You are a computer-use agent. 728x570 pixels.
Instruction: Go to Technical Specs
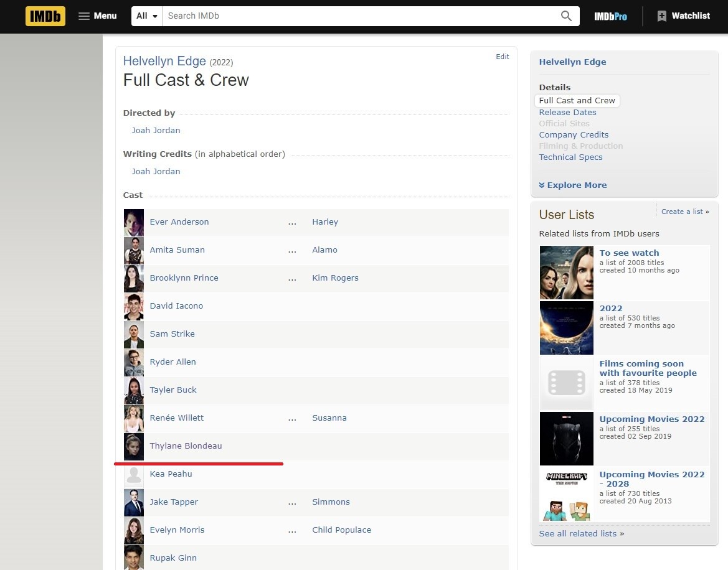pos(570,157)
